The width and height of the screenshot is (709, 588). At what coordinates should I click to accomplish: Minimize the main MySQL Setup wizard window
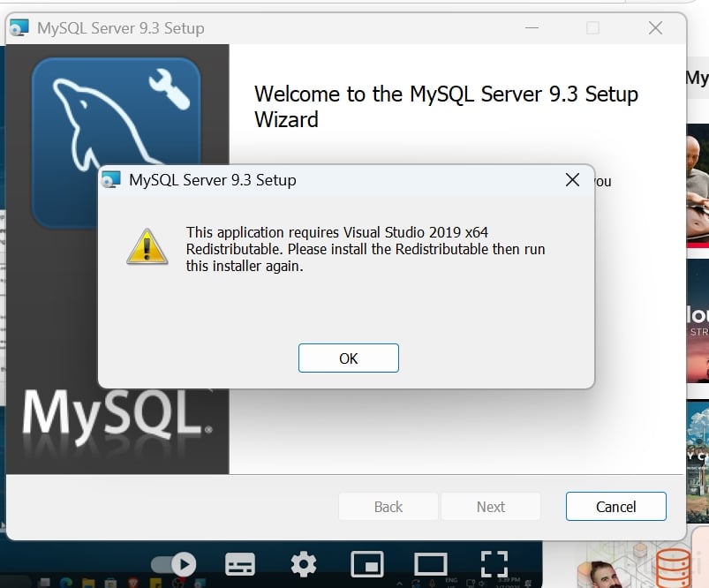[x=532, y=28]
